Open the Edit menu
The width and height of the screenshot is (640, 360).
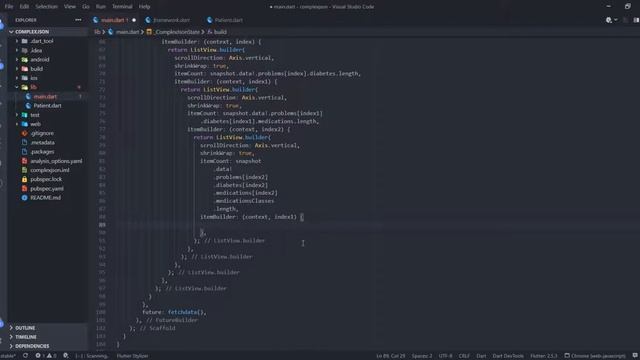coord(24,7)
